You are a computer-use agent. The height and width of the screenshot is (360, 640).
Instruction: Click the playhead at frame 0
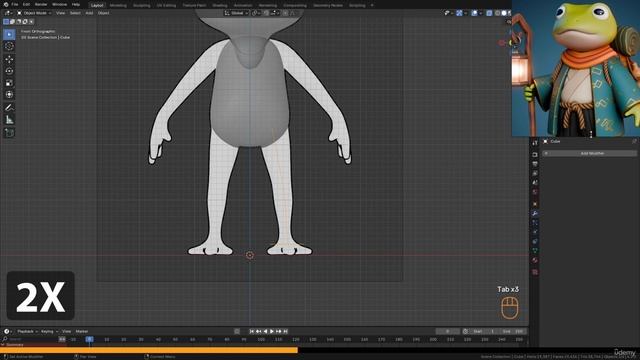pyautogui.click(x=89, y=339)
